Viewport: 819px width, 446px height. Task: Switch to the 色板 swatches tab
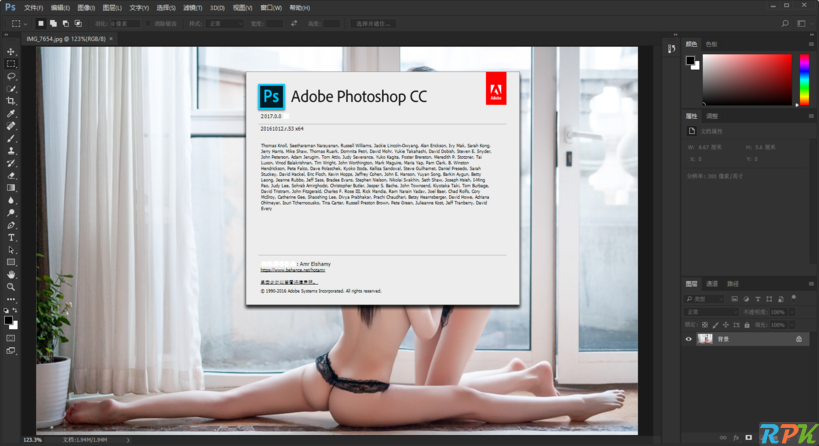point(711,44)
